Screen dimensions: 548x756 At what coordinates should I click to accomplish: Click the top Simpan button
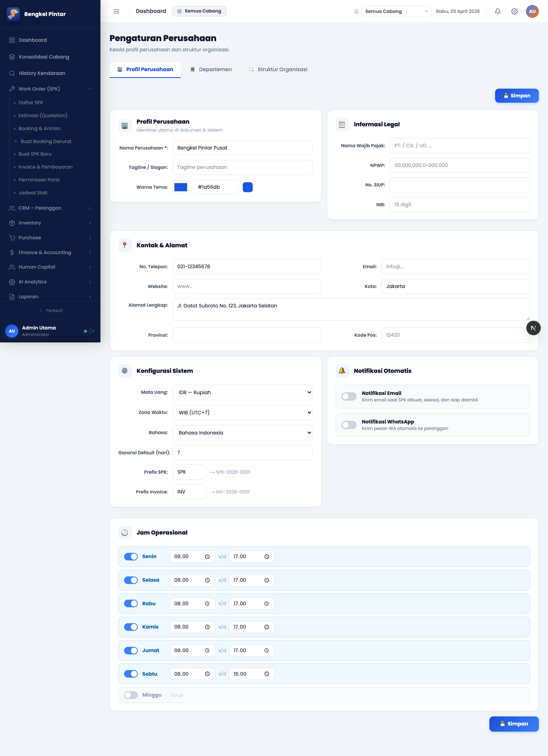(x=517, y=96)
